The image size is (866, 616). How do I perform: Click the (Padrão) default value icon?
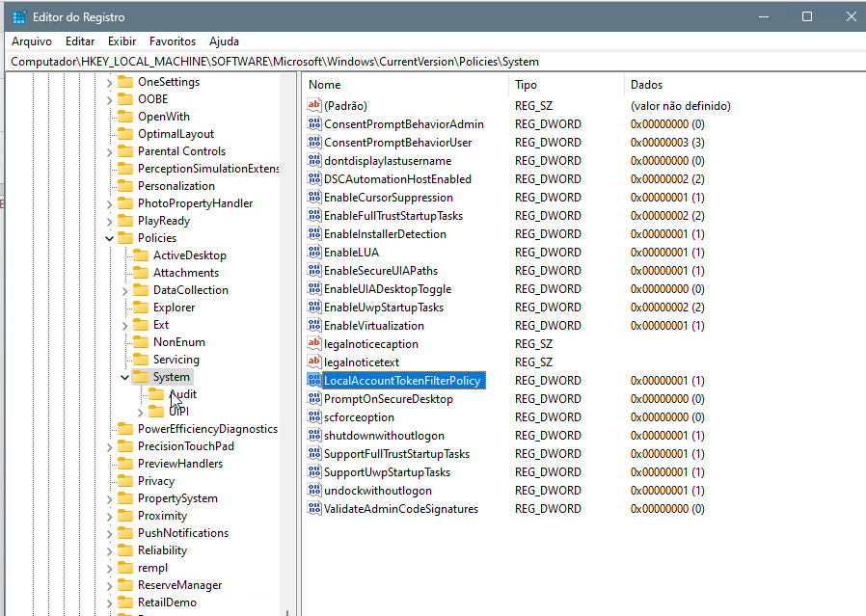pyautogui.click(x=314, y=106)
